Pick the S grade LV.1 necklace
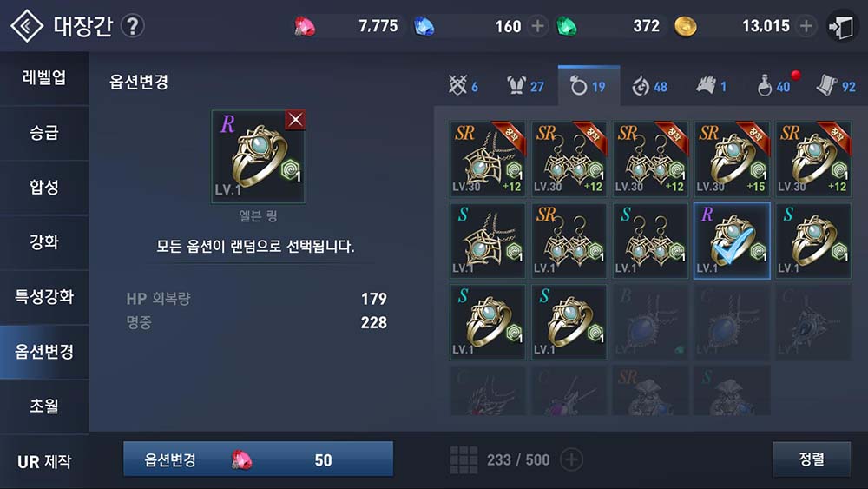 [x=488, y=241]
